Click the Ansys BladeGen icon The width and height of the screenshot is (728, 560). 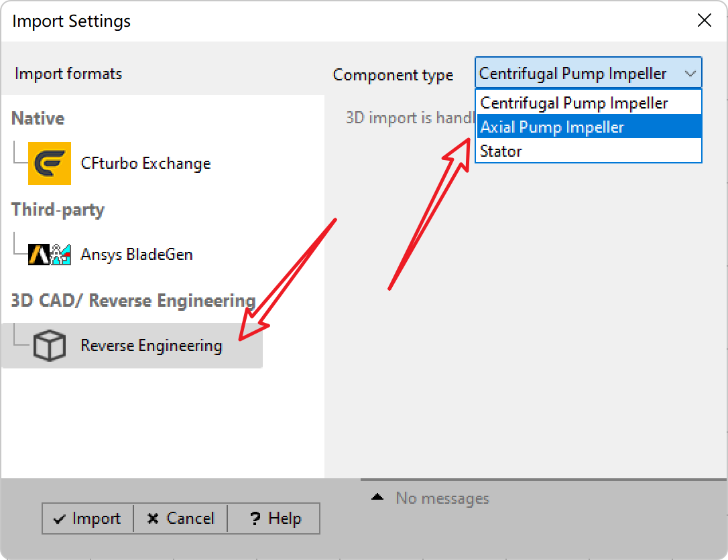[50, 255]
